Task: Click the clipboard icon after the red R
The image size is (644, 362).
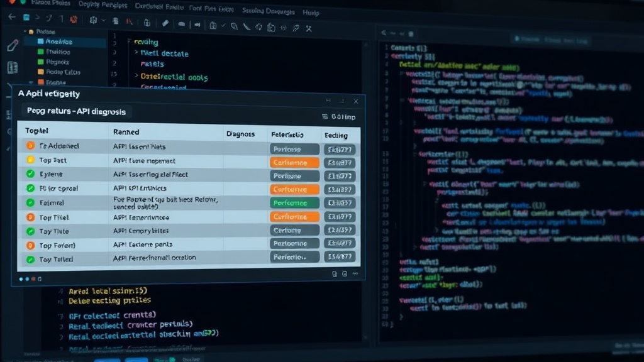Action: click(147, 23)
